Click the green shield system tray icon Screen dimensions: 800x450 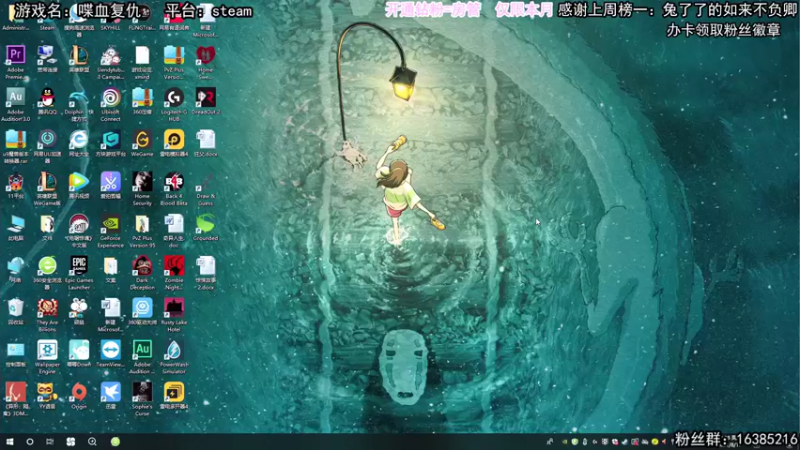click(575, 442)
